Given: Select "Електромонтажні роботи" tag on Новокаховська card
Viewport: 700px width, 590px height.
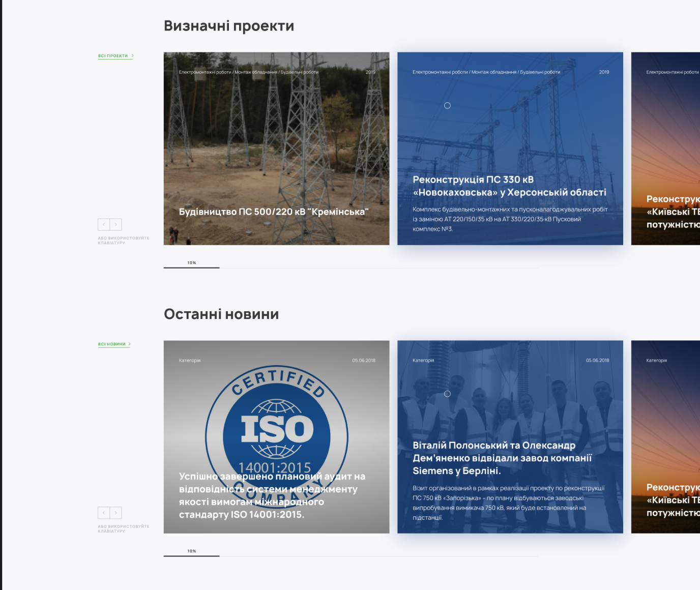Looking at the screenshot, I should [440, 72].
